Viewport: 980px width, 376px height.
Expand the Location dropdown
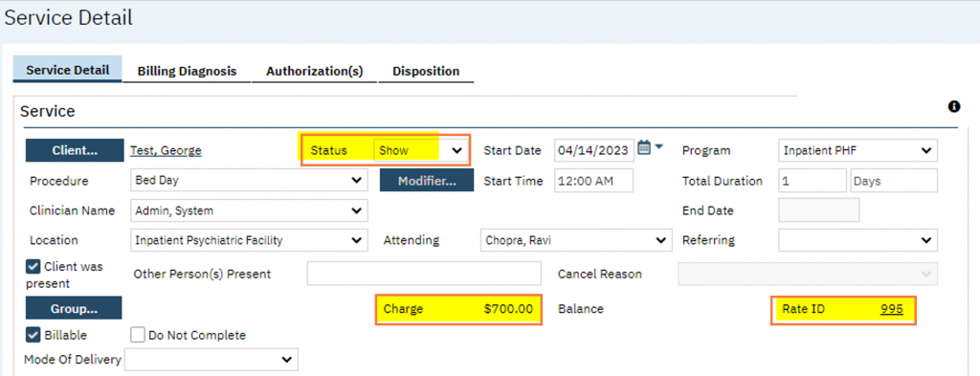coord(249,240)
